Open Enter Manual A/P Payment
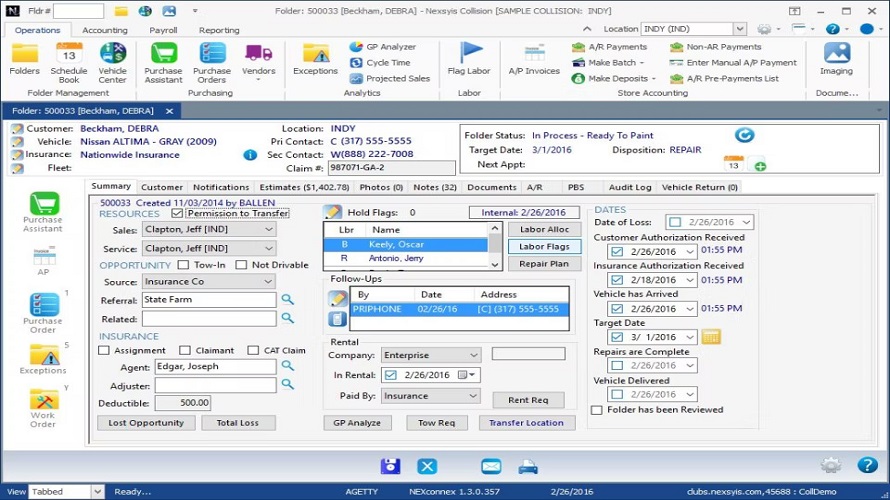The image size is (890, 500). 733,62
